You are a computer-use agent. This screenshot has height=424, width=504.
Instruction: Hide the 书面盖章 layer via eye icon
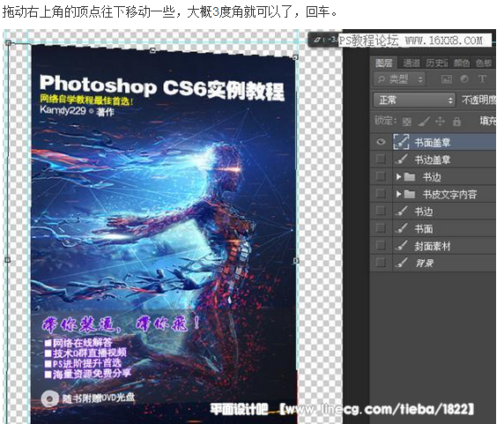tap(381, 142)
